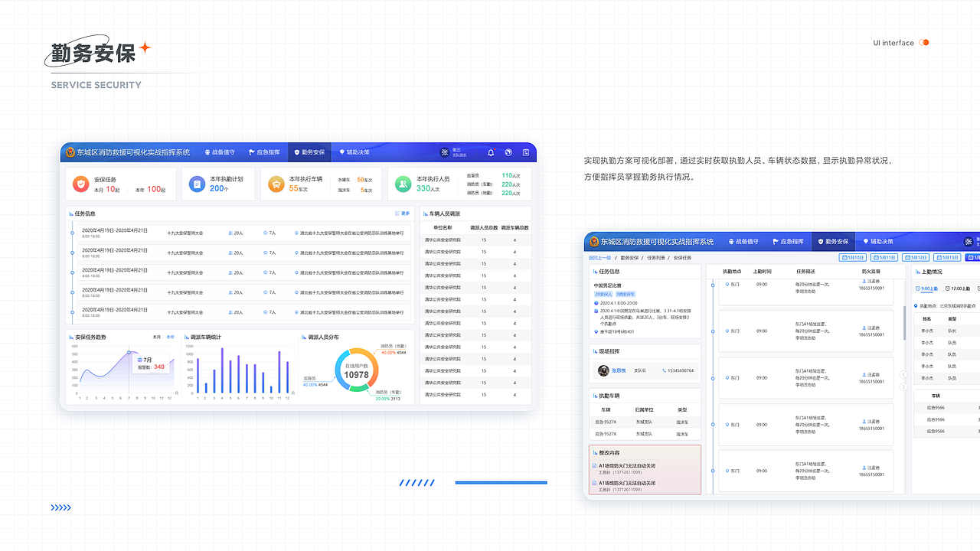Click 张思悦 commander avatar photo

[x=603, y=370]
